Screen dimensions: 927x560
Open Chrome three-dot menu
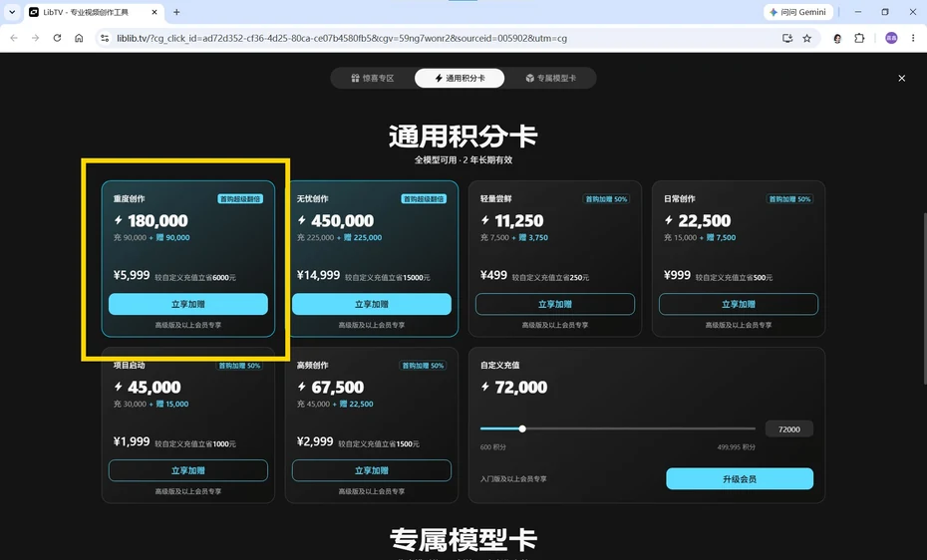[913, 38]
